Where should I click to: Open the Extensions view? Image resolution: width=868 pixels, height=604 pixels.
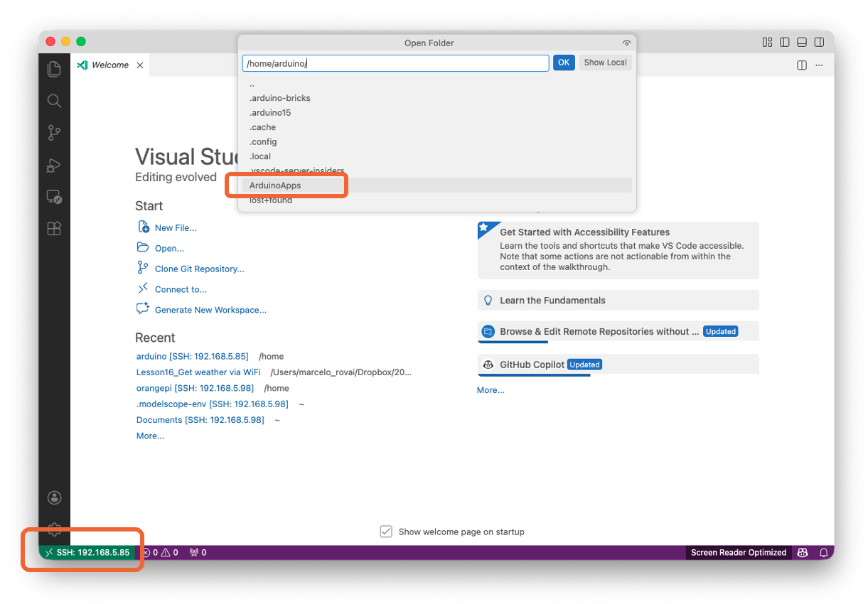[54, 228]
